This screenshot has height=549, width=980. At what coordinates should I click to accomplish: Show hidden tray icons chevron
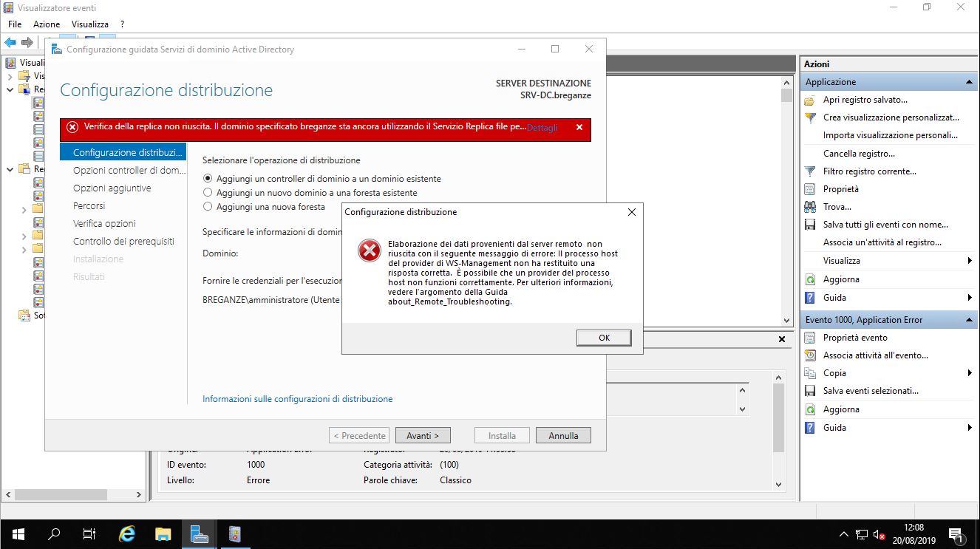point(844,534)
